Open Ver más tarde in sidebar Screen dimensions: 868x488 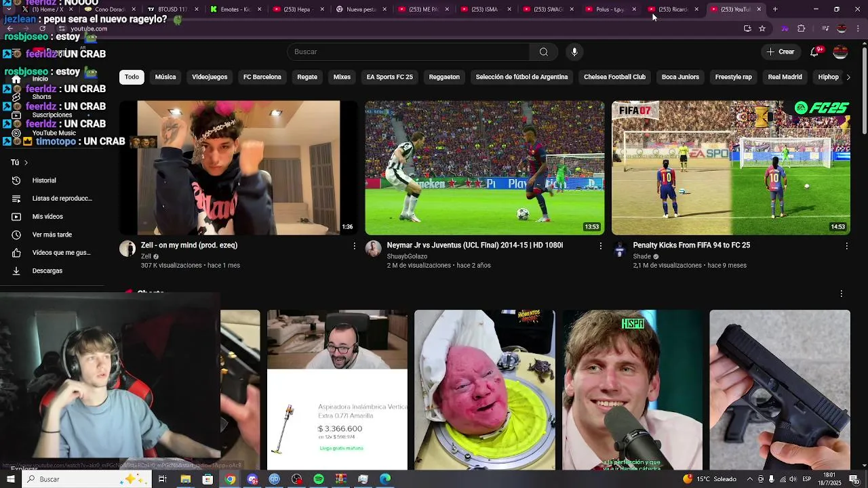point(52,235)
